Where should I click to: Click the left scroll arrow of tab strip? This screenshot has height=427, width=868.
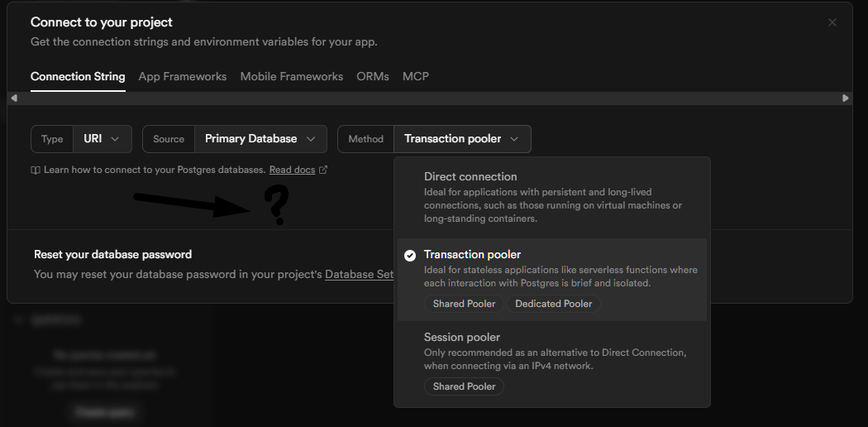(x=13, y=98)
